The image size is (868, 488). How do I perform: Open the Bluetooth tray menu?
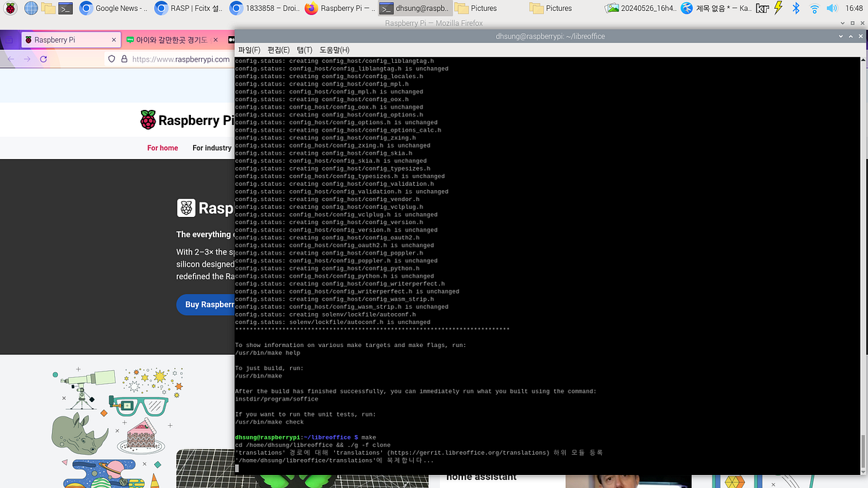pyautogui.click(x=796, y=9)
